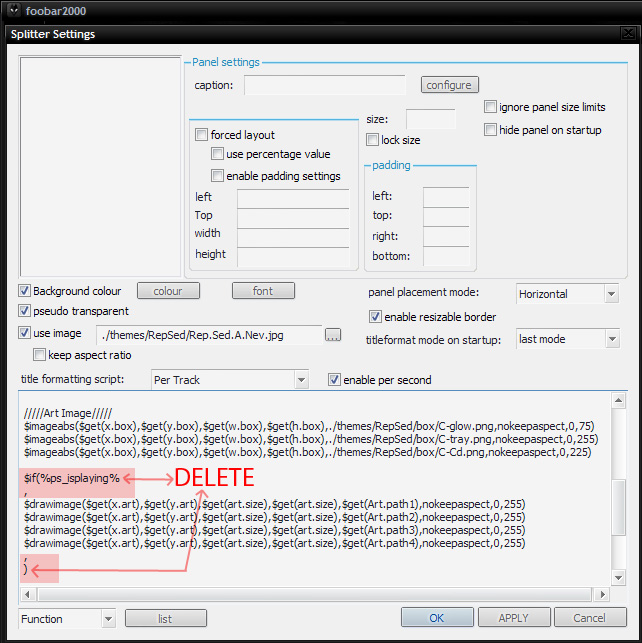Disable pseudo transparent checkbox

point(25,311)
